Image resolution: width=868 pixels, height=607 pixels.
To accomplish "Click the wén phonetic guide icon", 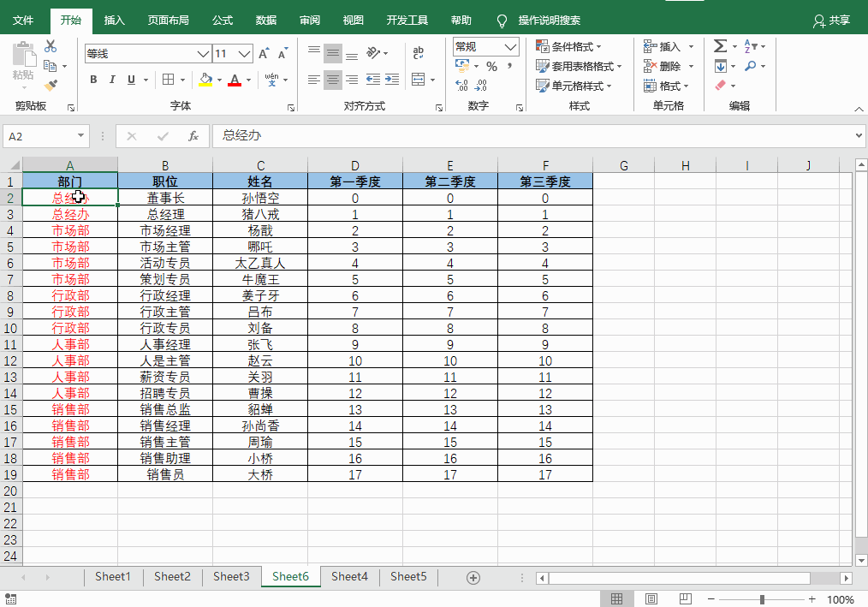I will click(272, 80).
